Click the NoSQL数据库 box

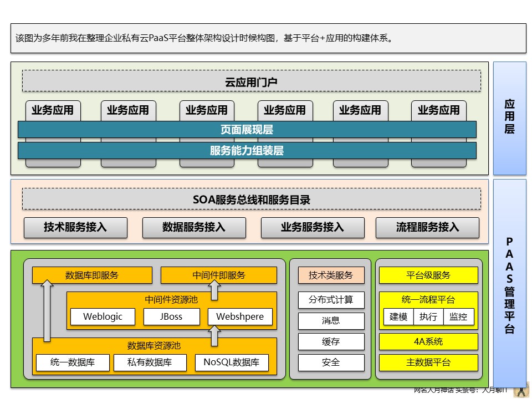click(x=232, y=363)
